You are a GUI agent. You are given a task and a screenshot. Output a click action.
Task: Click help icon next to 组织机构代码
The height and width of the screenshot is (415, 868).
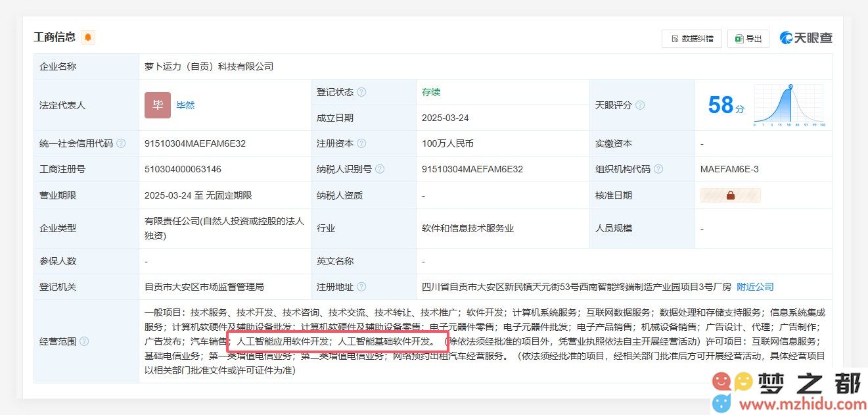pos(658,169)
